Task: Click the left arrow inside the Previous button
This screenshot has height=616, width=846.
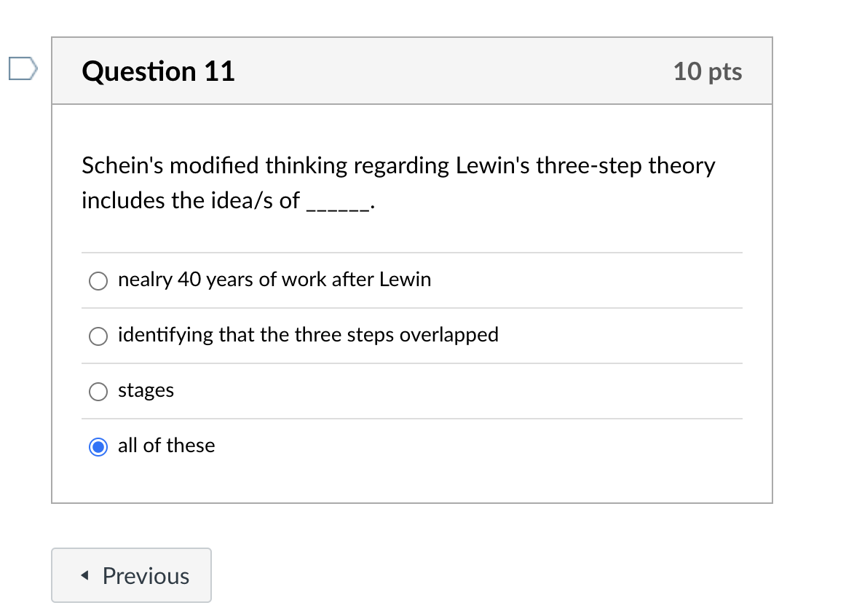Action: click(87, 575)
